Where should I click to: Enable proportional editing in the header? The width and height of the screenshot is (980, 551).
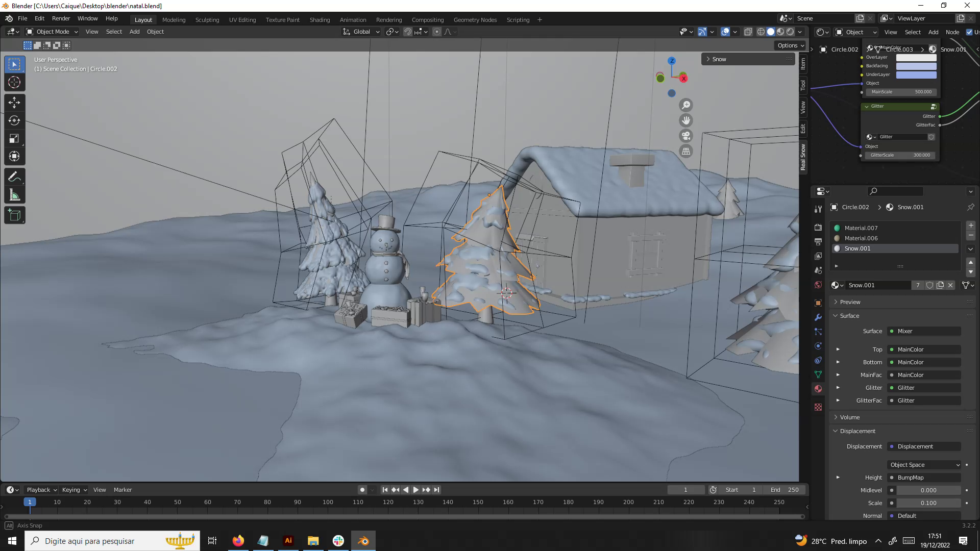click(436, 32)
